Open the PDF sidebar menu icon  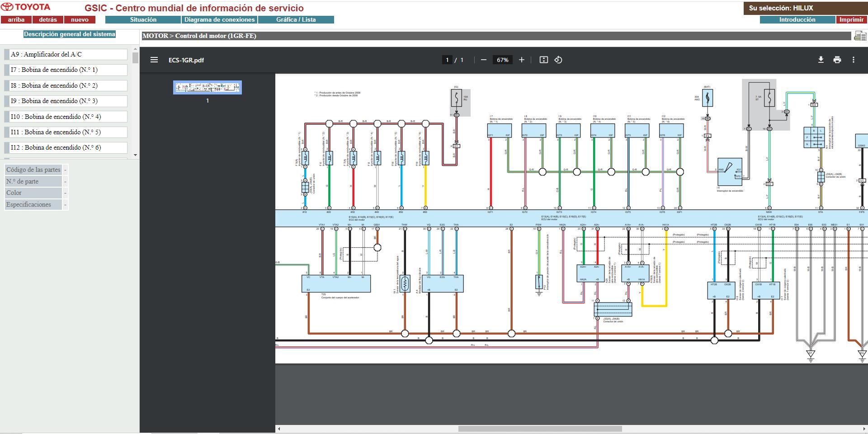(154, 60)
